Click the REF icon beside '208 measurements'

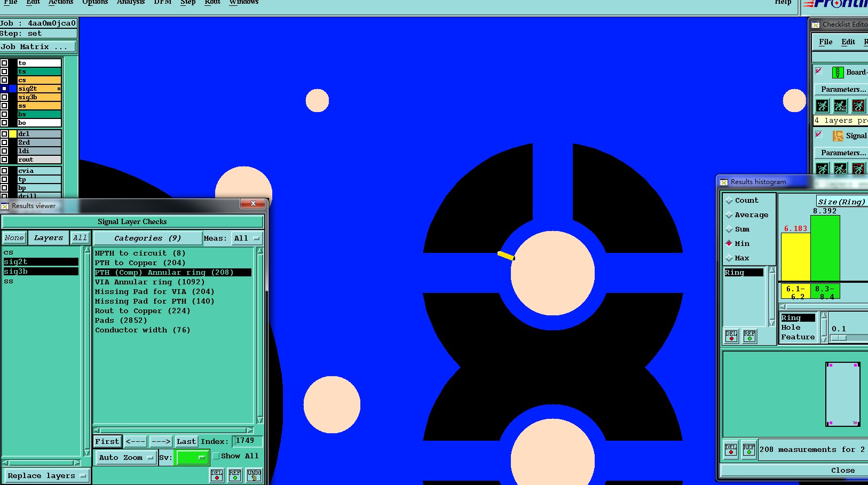(749, 449)
